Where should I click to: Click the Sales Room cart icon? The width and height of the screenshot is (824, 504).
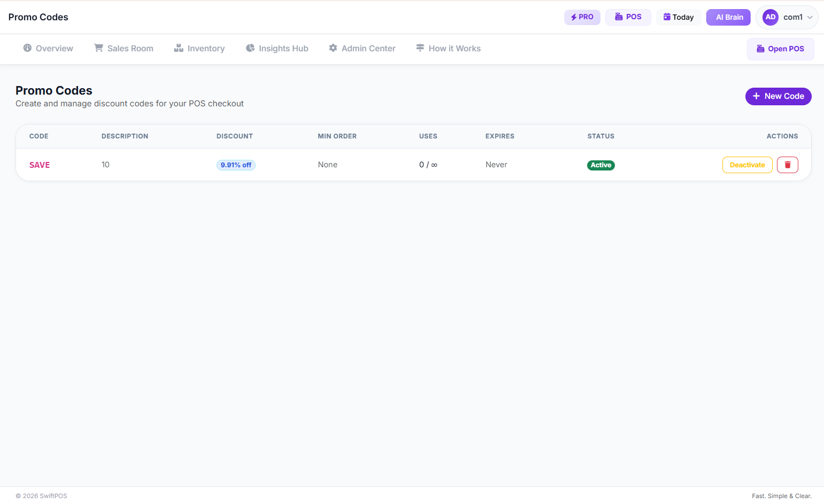(98, 48)
